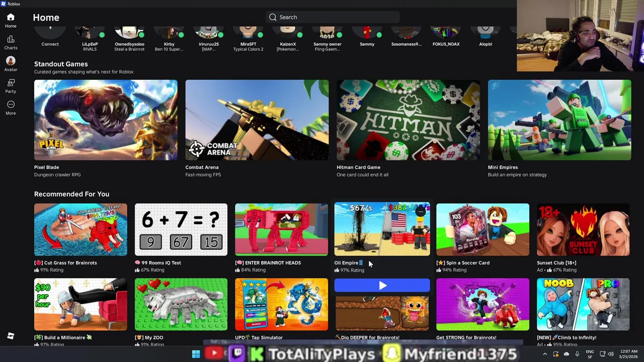Open the Charts page from the sidebar

pyautogui.click(x=11, y=43)
